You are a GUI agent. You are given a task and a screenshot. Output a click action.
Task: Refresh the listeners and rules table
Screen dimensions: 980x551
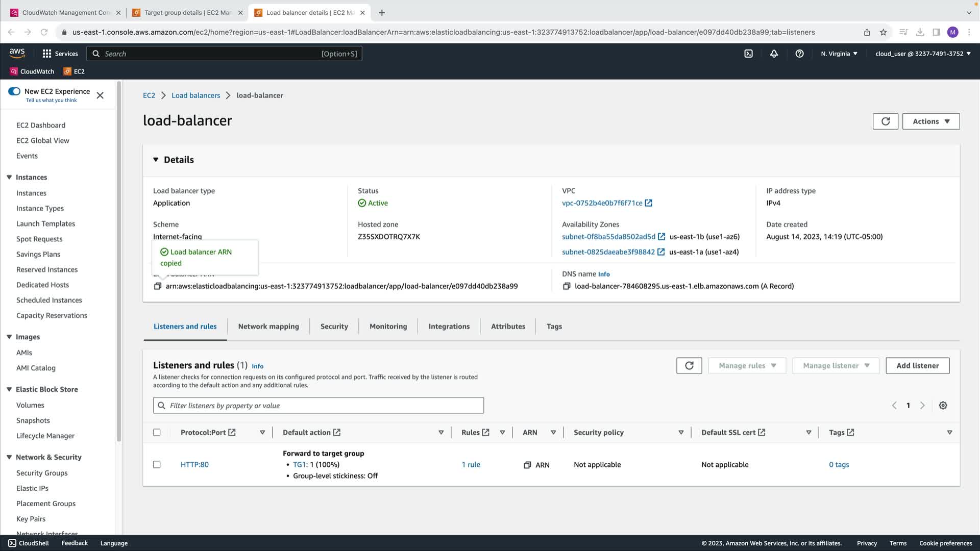click(689, 365)
